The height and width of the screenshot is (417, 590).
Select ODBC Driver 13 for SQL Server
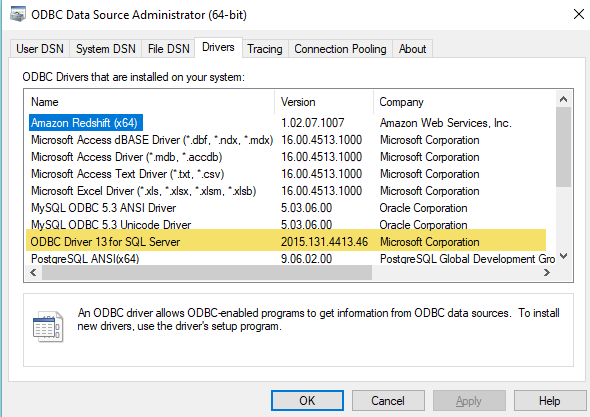[105, 242]
